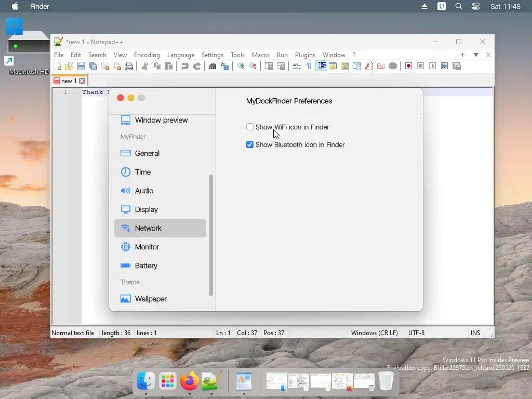Screen dimensions: 532x399
Task: Open the Edit menu in Notepad++
Action: [76, 55]
